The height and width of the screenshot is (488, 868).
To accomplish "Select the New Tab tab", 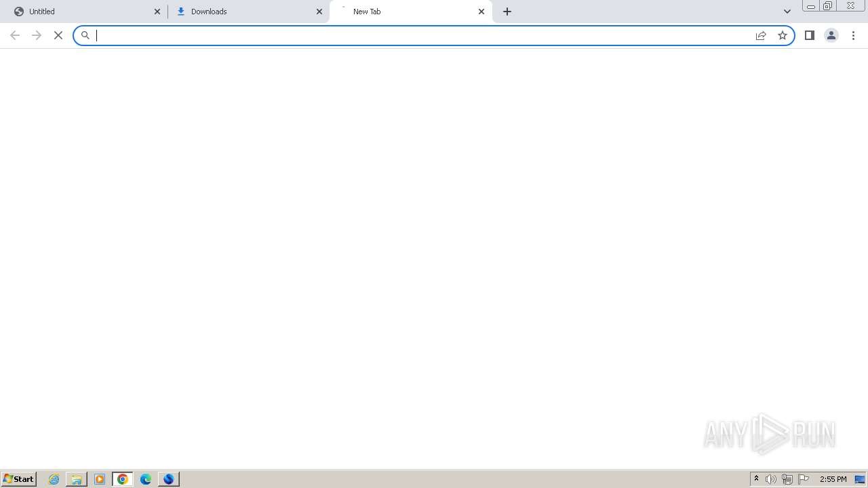I will pyautogui.click(x=410, y=12).
